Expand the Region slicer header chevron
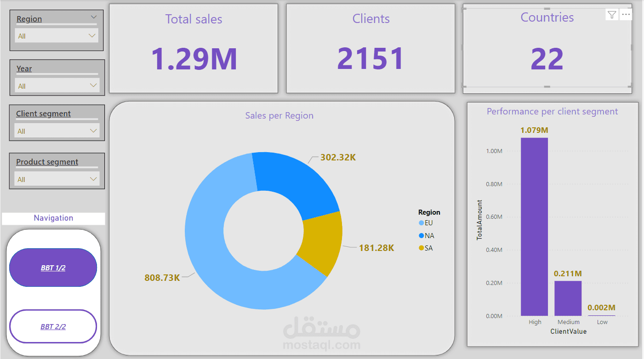This screenshot has height=359, width=644. [x=94, y=17]
